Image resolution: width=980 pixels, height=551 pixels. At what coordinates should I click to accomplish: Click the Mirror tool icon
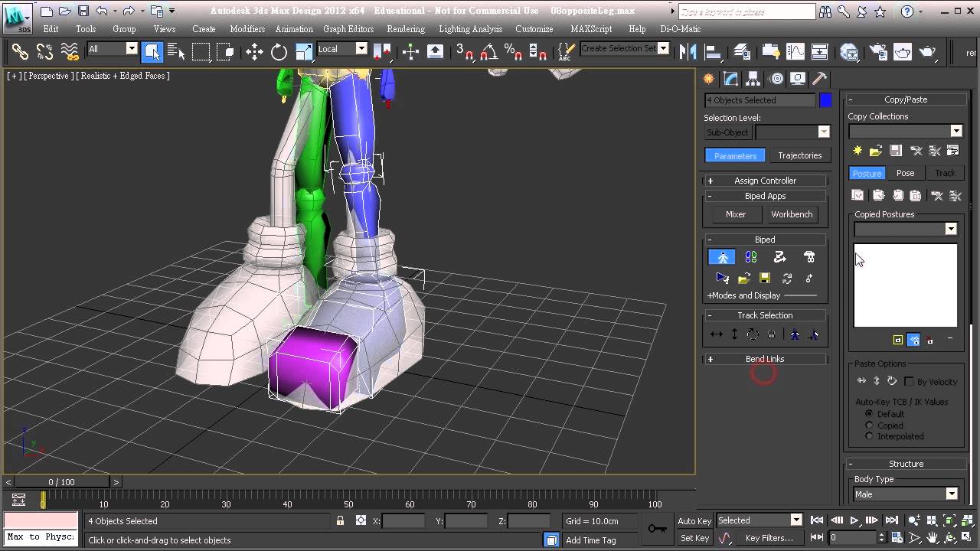(x=688, y=51)
